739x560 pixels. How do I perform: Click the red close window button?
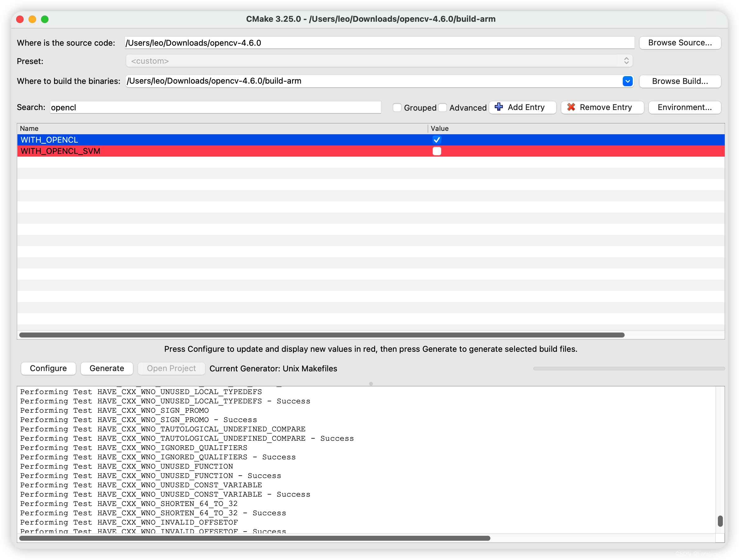pyautogui.click(x=20, y=19)
